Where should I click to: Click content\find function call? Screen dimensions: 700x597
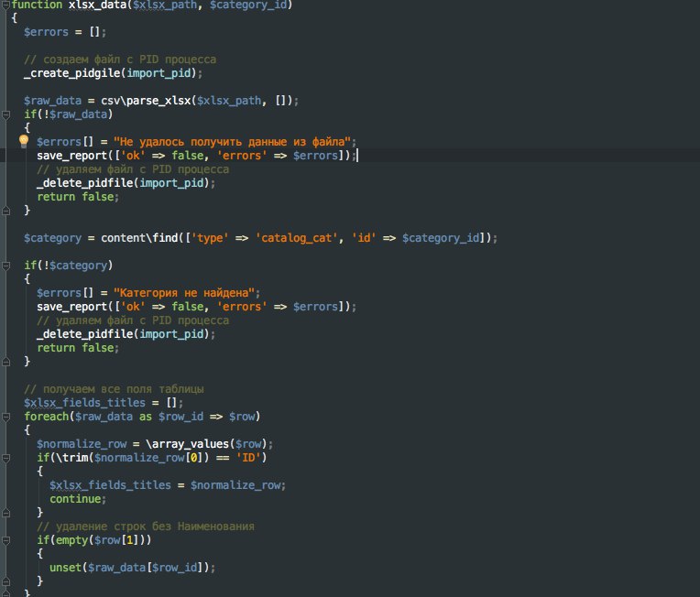tap(297, 238)
